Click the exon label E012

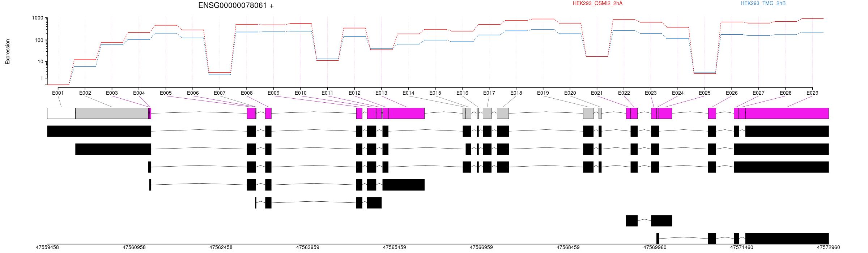click(354, 93)
